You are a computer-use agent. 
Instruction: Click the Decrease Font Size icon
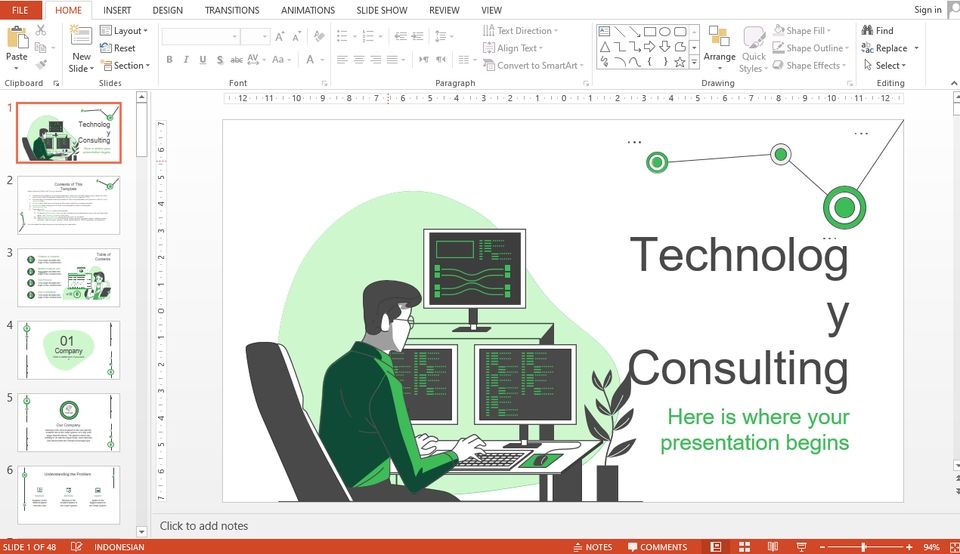coord(296,37)
